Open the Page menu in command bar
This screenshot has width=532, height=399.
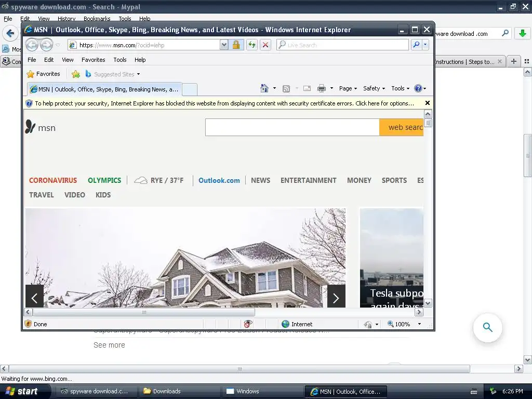[x=348, y=88]
